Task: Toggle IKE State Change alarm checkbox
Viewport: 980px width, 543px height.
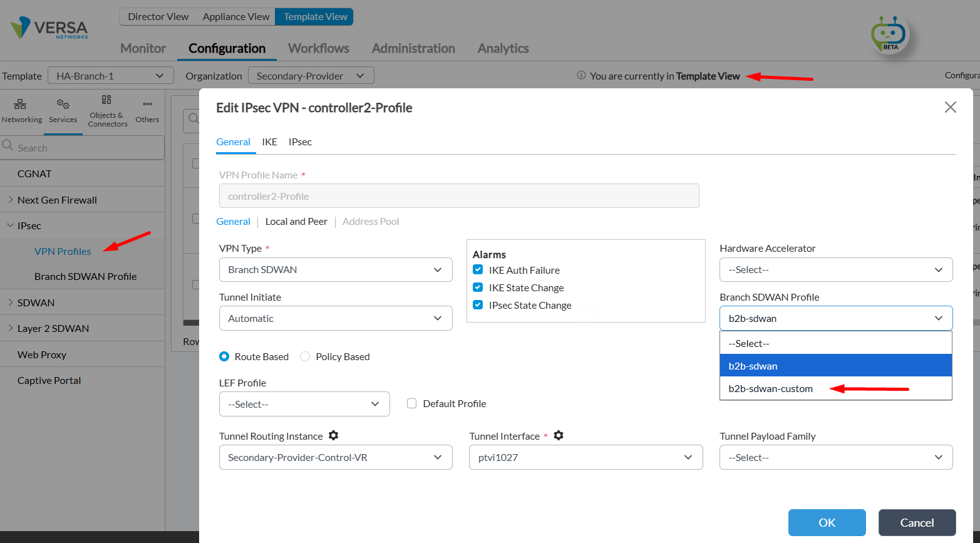Action: (478, 287)
